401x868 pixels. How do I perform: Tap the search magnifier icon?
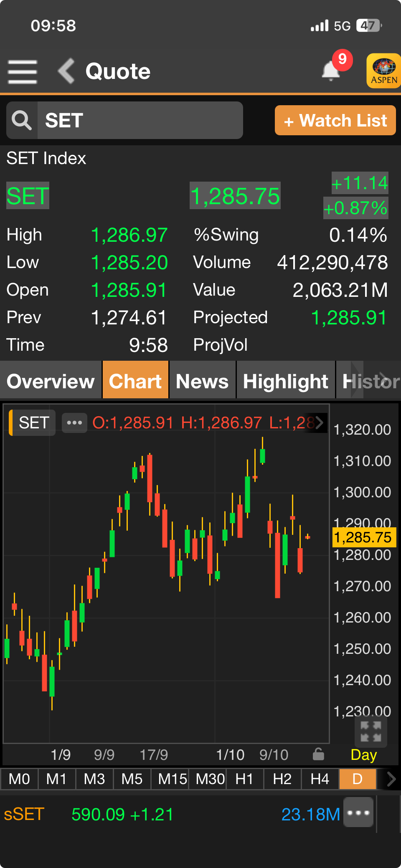pyautogui.click(x=22, y=121)
